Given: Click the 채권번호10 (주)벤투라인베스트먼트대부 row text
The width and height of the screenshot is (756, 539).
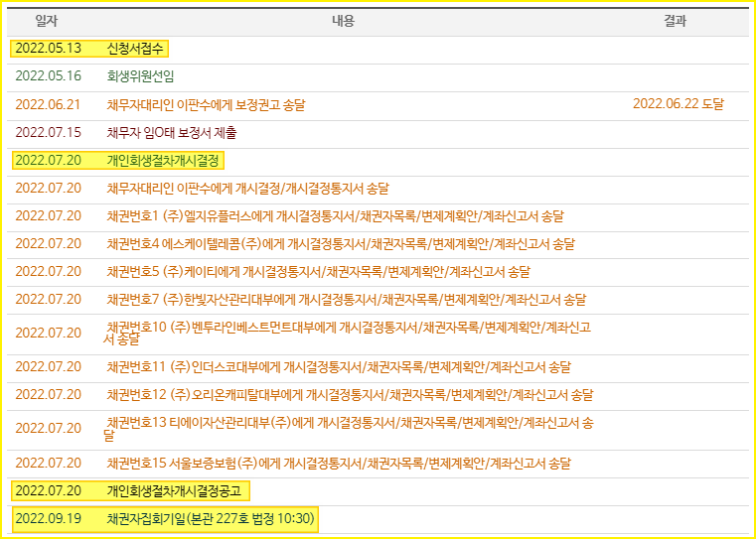Looking at the screenshot, I should pyautogui.click(x=347, y=334).
